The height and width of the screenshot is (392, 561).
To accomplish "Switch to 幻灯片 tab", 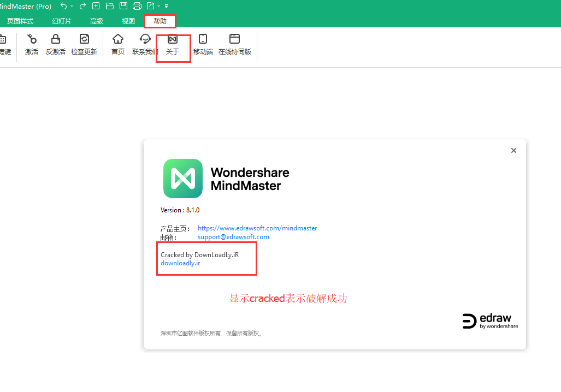I will (x=62, y=21).
